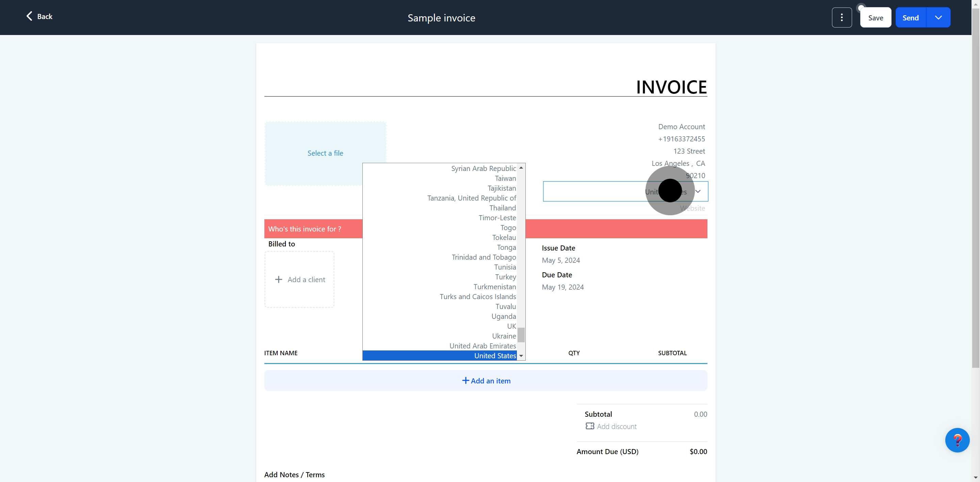Screen dimensions: 980x482
Task: Select United States in the country list
Action: coord(494,356)
